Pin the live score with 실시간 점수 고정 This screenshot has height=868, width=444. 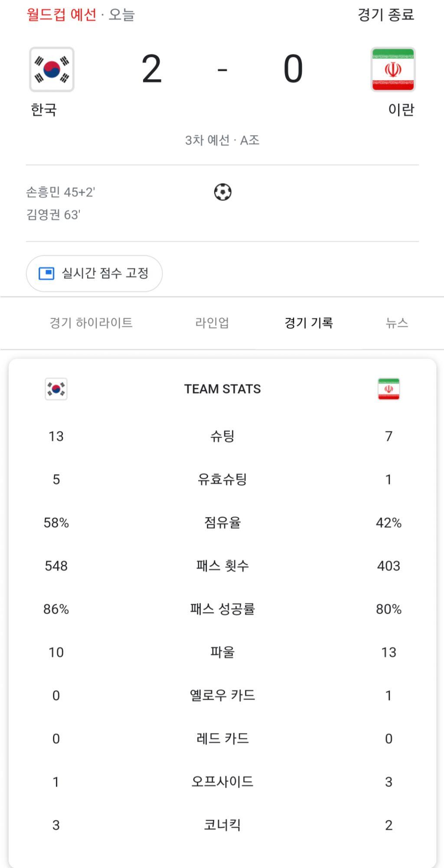[105, 273]
